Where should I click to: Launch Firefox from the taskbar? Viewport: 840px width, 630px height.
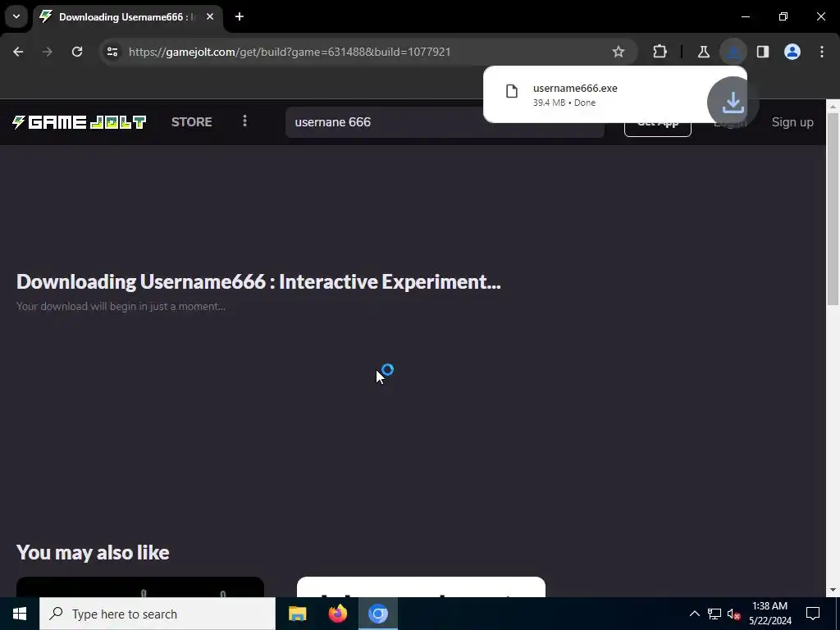tap(337, 614)
